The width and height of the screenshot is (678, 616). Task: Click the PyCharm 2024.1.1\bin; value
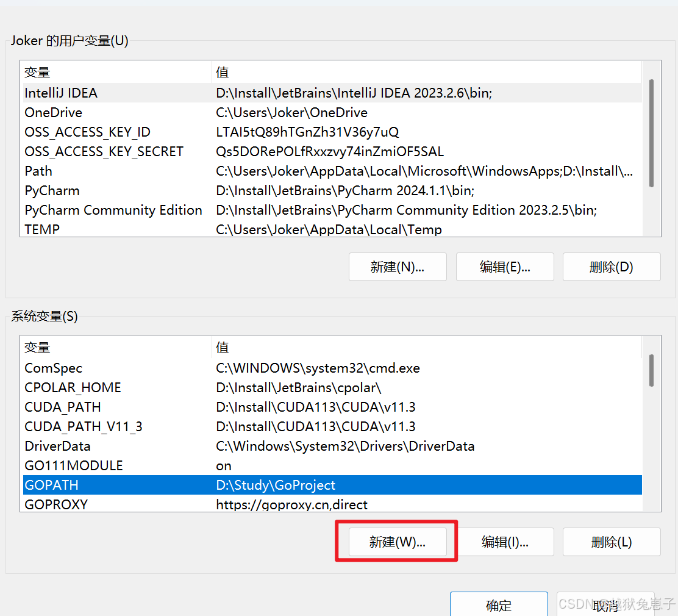[x=345, y=190]
